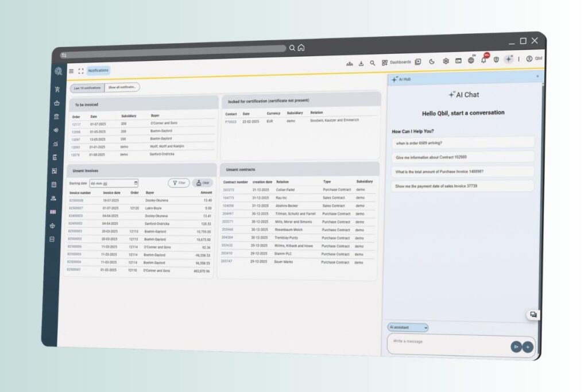
Task: Open the settings gear icon
Action: tap(446, 61)
